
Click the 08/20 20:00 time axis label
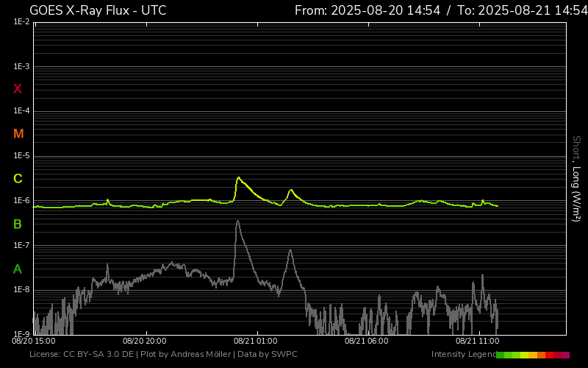144,341
